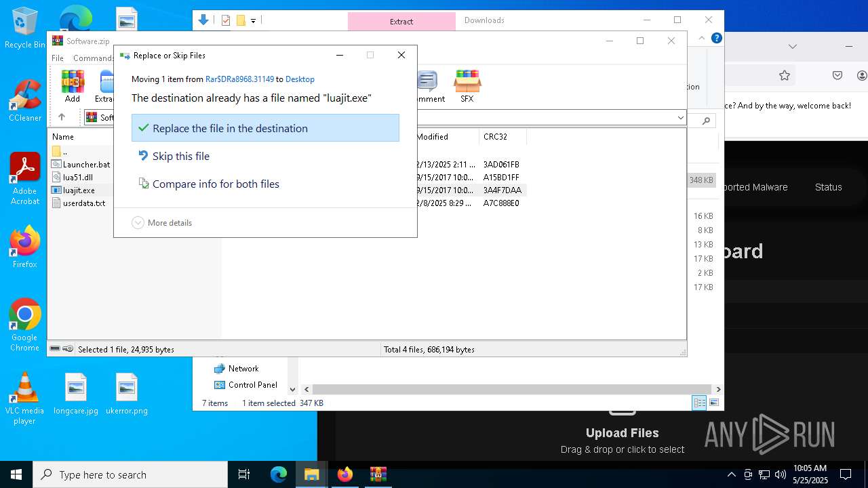Select userdata.txt in the archive list
This screenshot has height=488, width=868.
(x=79, y=203)
